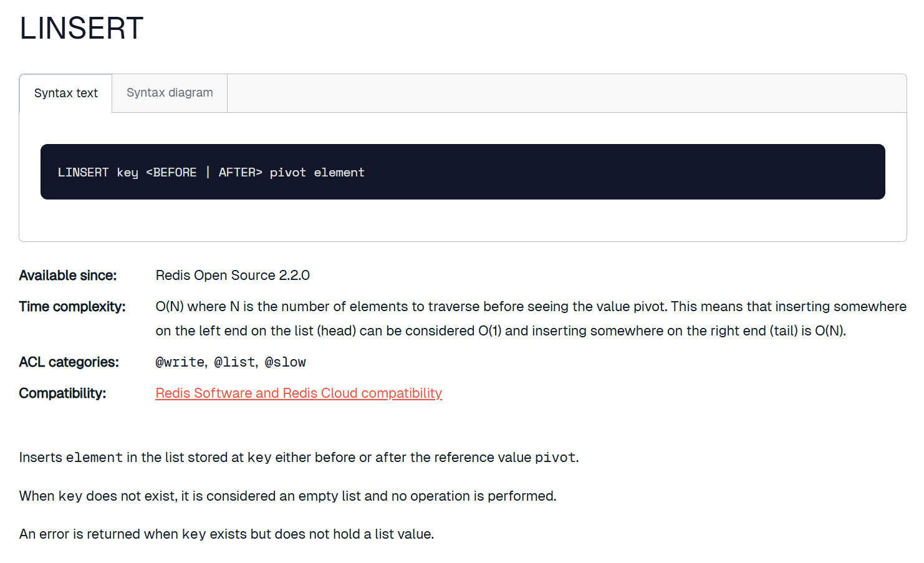Open the Syntax diagram tab
This screenshot has width=924, height=563.
pos(170,93)
